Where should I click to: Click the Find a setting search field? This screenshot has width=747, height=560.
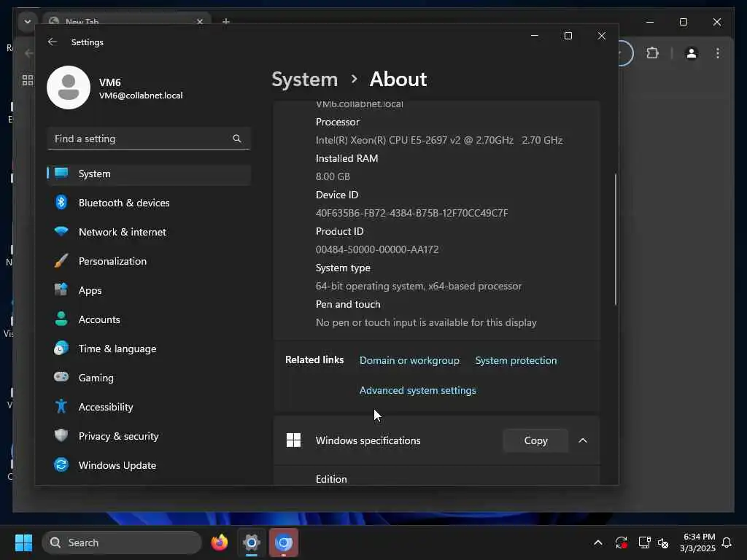pos(149,139)
